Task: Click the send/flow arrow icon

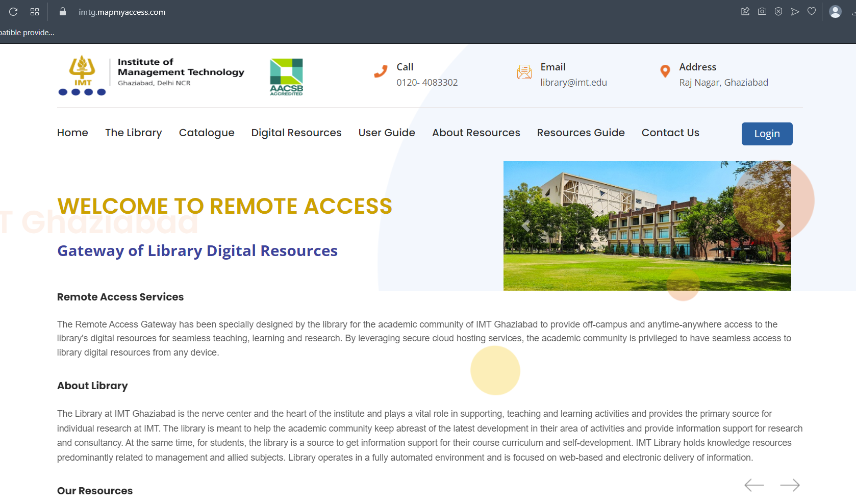Action: (x=795, y=11)
